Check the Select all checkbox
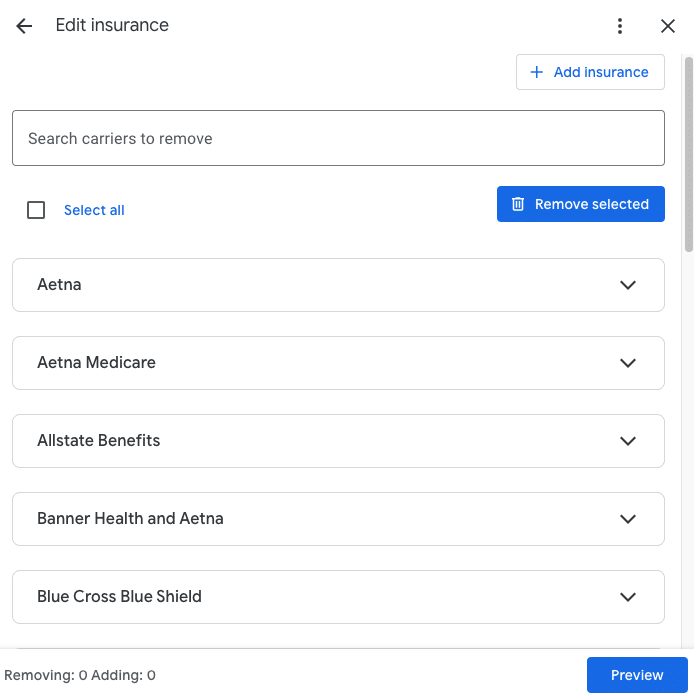This screenshot has height=697, width=694. [x=36, y=210]
